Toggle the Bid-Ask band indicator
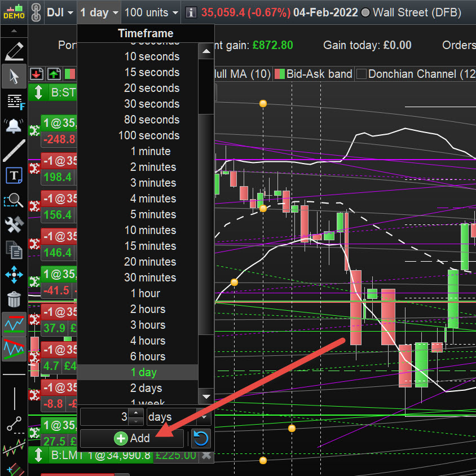 314,74
